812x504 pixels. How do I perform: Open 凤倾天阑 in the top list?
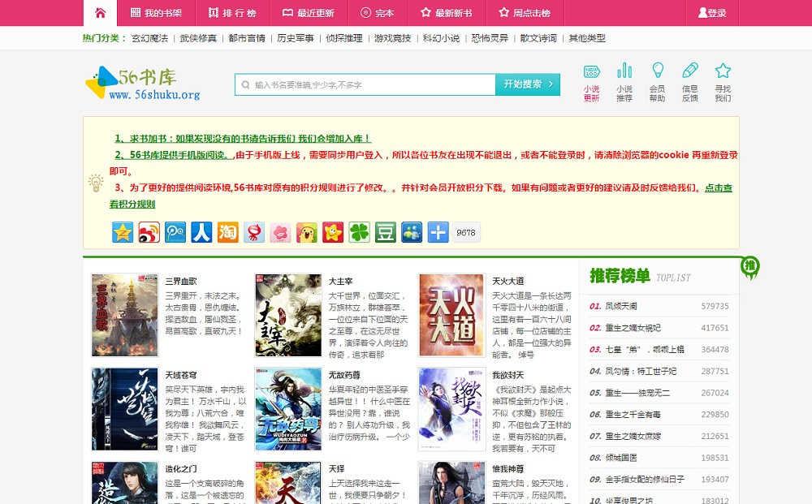pos(621,306)
